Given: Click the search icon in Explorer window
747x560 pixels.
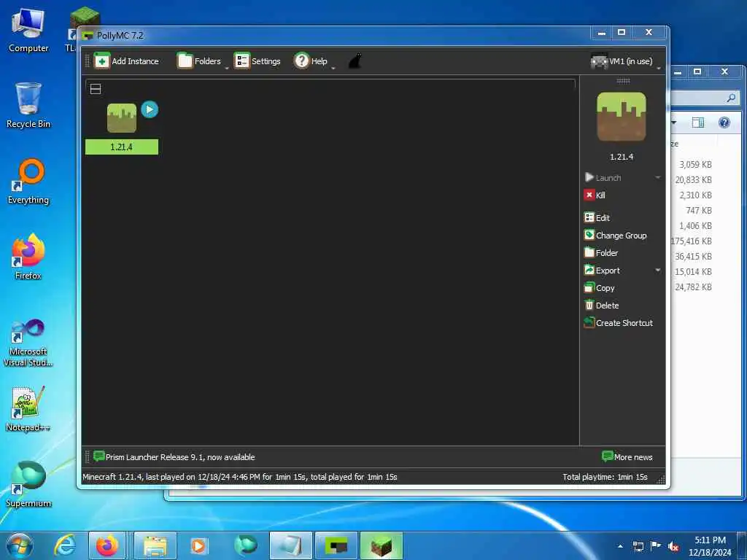Looking at the screenshot, I should pos(731,98).
